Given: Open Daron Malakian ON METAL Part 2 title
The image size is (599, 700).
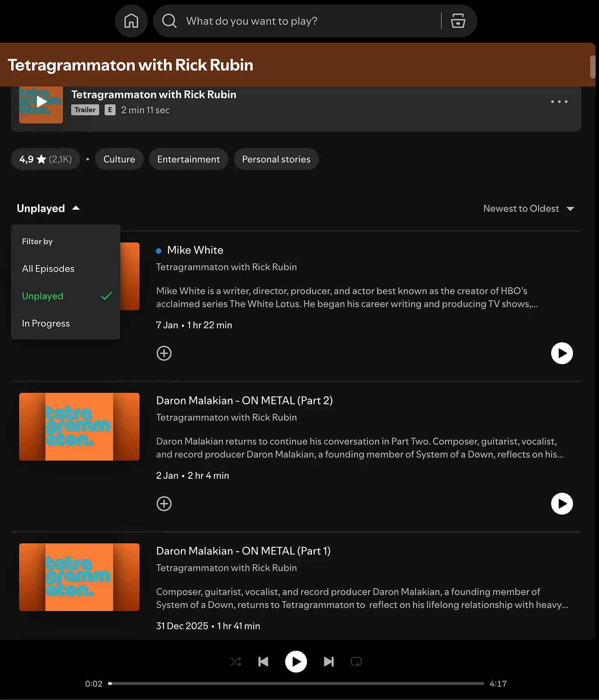Looking at the screenshot, I should tap(244, 400).
